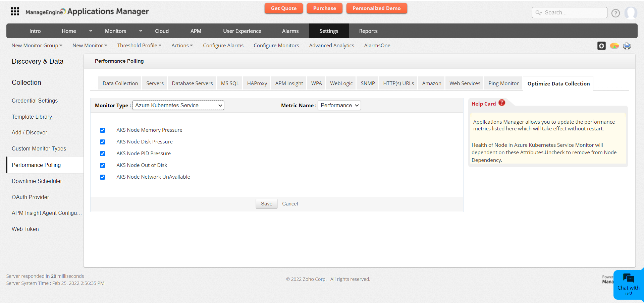Uncheck AKS Node PID Pressure
Screen dimensions: 644x303
[x=103, y=154]
